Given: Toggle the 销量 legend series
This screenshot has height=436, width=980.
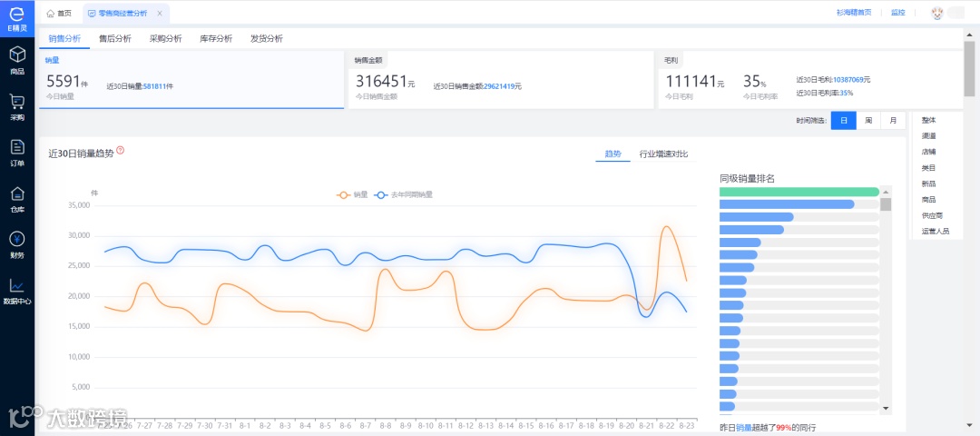Looking at the screenshot, I should pyautogui.click(x=352, y=194).
